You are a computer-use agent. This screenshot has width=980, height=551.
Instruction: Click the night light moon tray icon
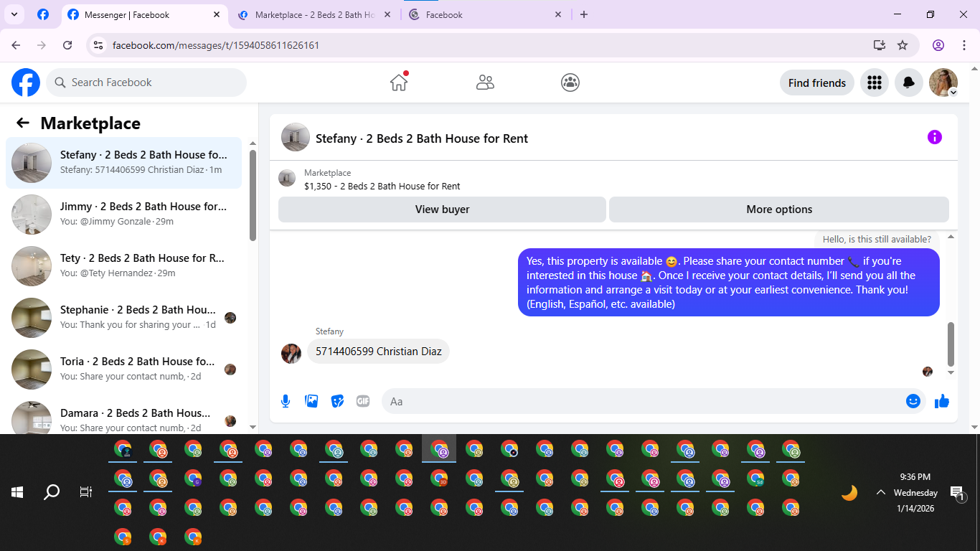coord(849,493)
